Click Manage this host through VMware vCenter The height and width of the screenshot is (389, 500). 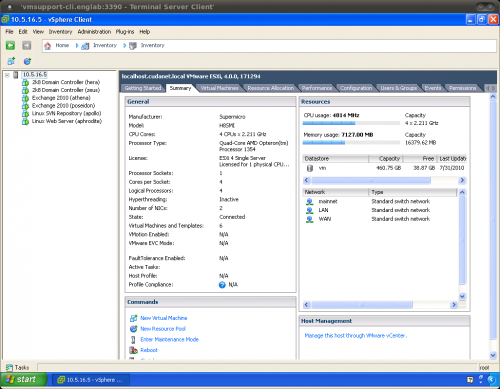(x=356, y=336)
